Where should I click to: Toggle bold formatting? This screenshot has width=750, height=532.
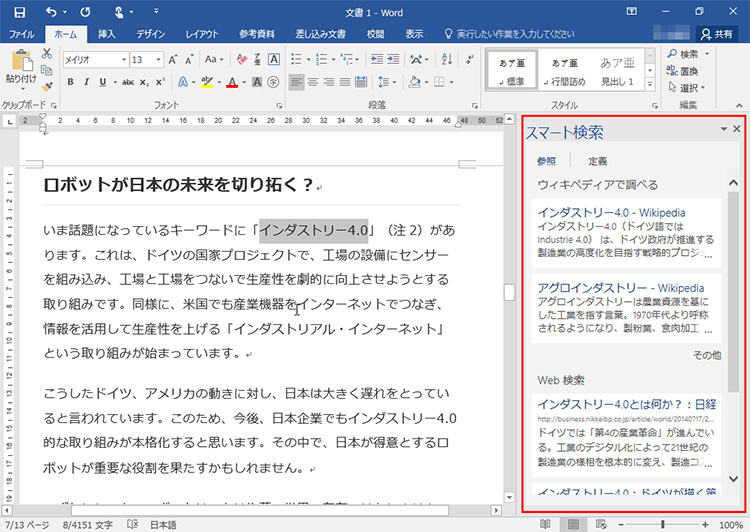click(x=69, y=82)
